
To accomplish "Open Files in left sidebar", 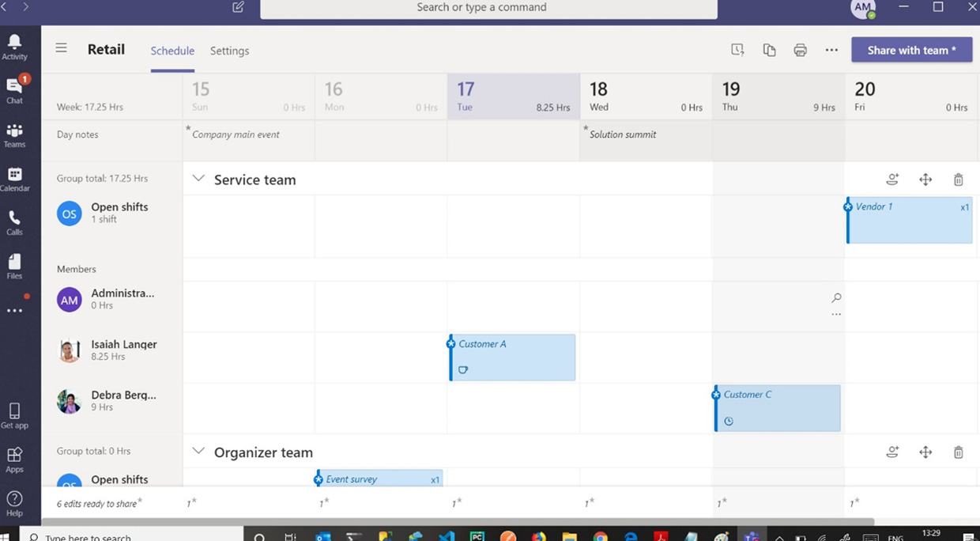I will [x=14, y=266].
